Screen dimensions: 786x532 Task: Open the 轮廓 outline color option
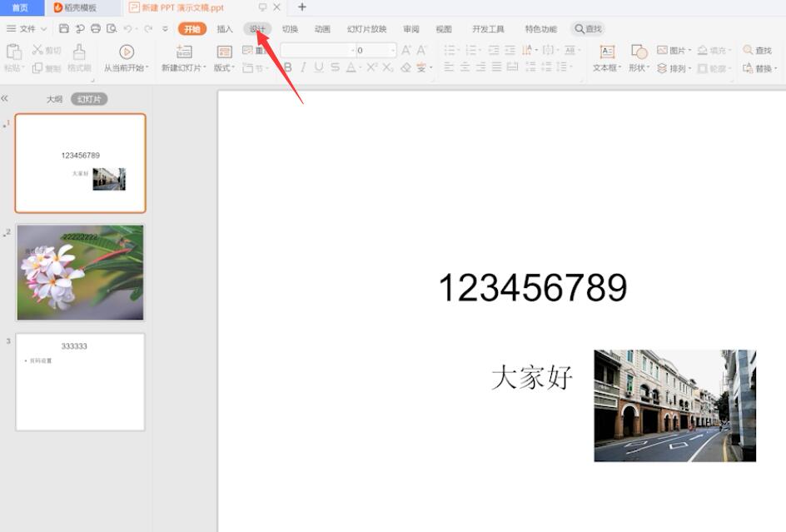715,68
